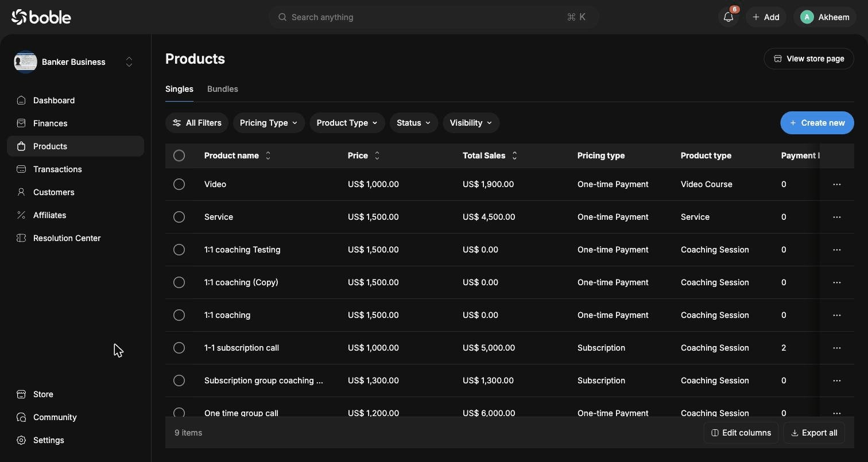Check the 1:1 coaching Testing row

[x=179, y=250]
